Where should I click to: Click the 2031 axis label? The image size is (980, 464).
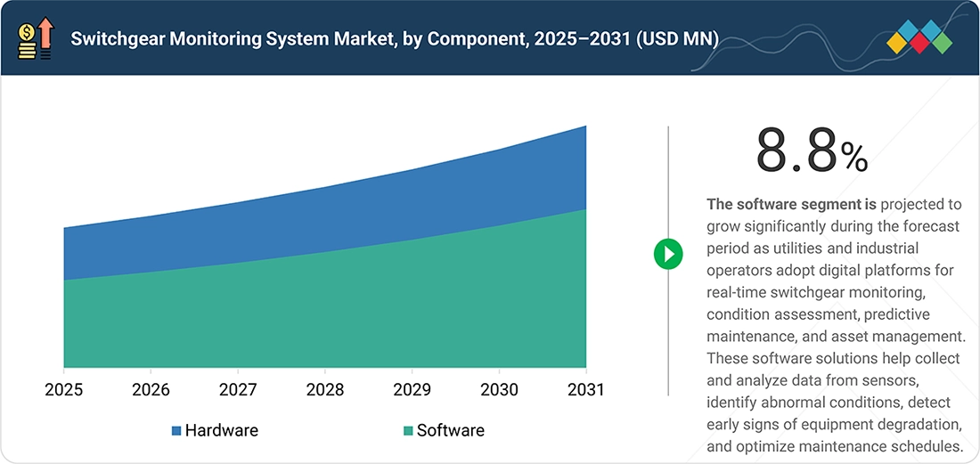pos(585,390)
